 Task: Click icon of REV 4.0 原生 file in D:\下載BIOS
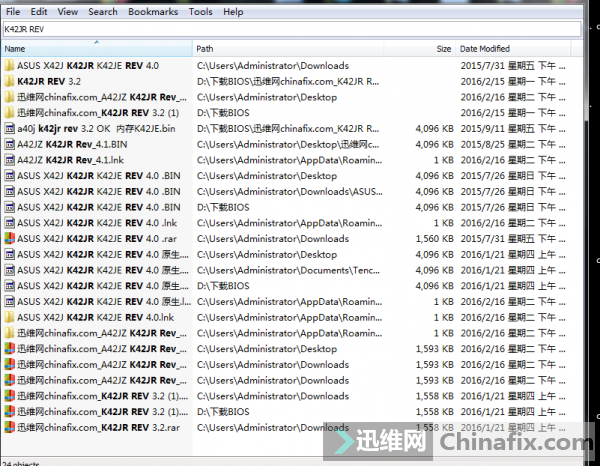tap(10, 286)
